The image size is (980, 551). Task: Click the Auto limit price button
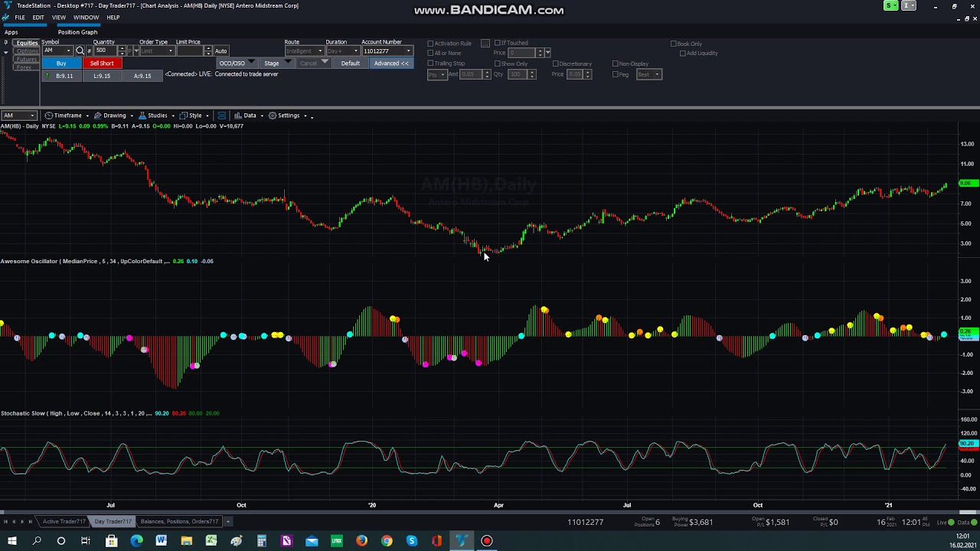pos(220,51)
